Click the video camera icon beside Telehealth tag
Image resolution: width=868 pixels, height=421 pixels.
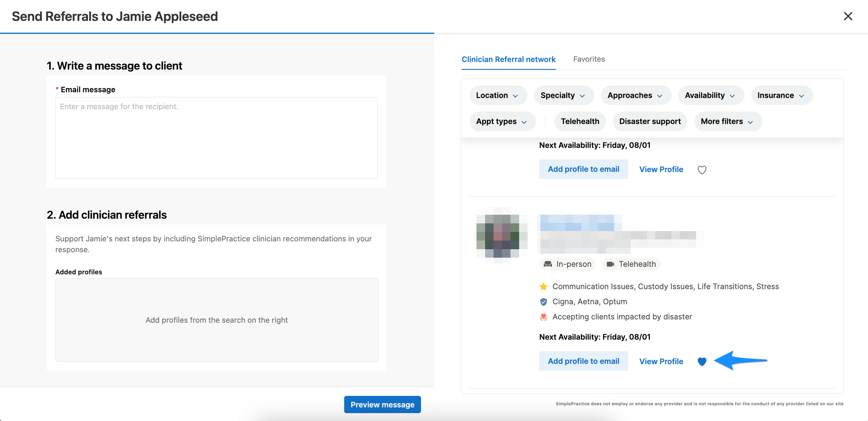point(610,264)
